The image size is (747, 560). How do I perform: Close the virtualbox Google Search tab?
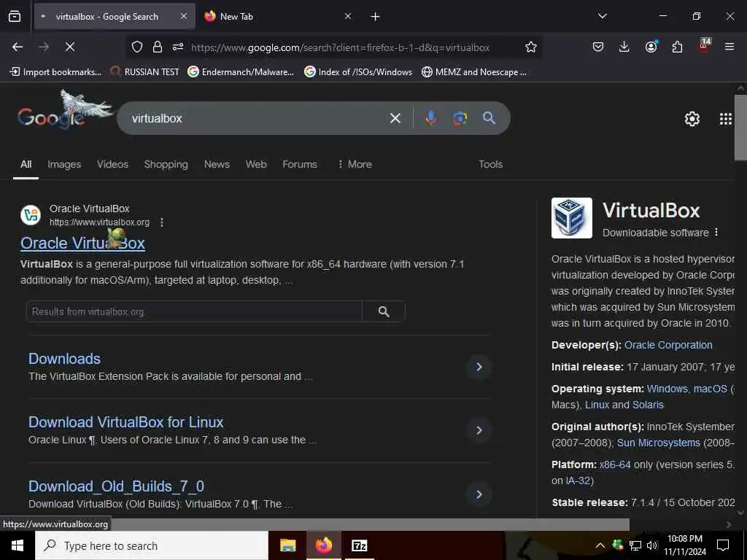pyautogui.click(x=184, y=16)
